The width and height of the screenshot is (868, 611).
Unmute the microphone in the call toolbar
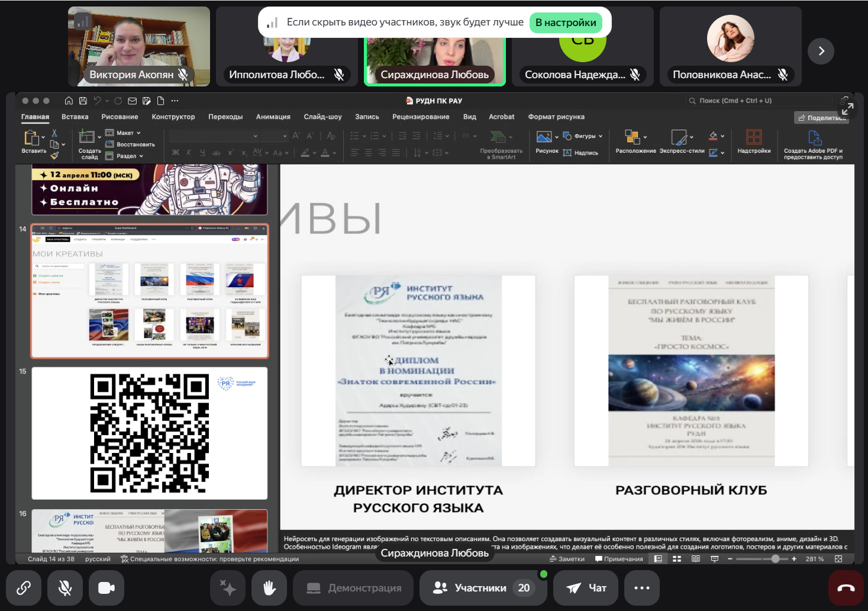[65, 588]
